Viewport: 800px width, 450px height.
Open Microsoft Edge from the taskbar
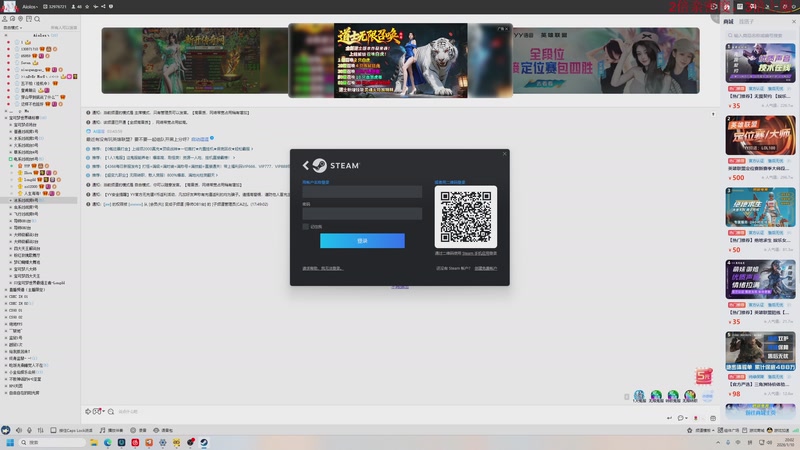click(x=108, y=442)
